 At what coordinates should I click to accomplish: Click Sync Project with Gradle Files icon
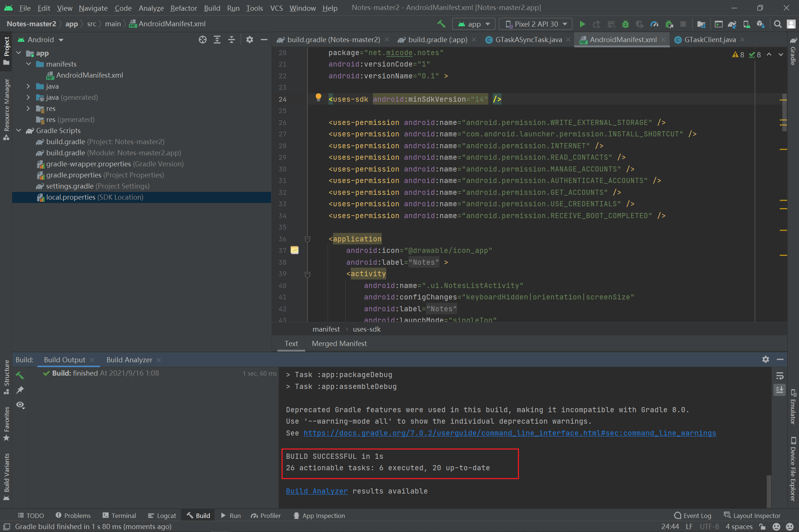(732, 24)
